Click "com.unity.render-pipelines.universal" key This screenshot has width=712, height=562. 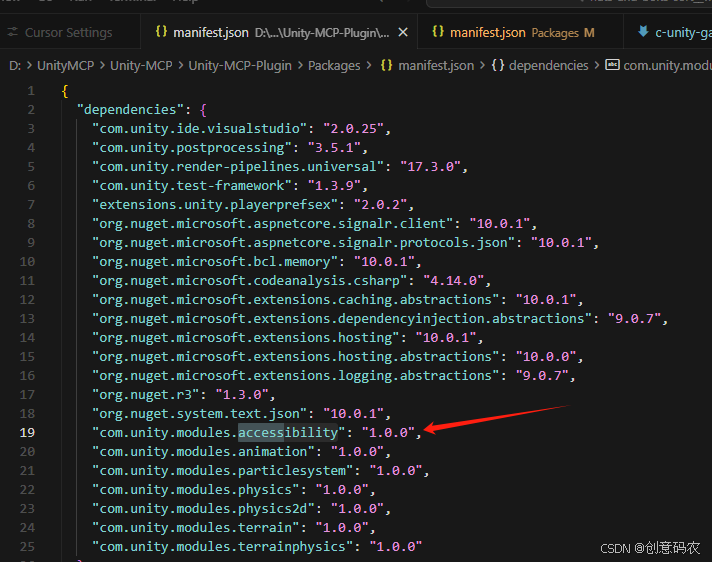pyautogui.click(x=238, y=167)
